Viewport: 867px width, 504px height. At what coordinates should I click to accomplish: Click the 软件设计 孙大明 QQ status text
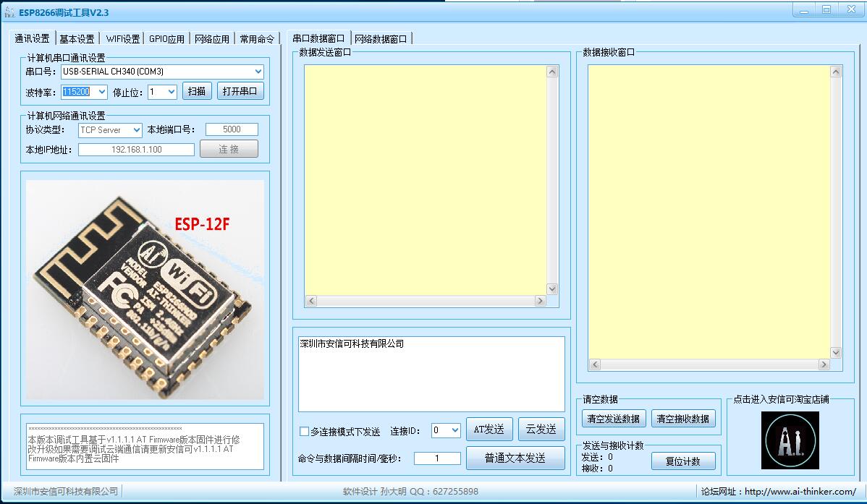coord(410,491)
